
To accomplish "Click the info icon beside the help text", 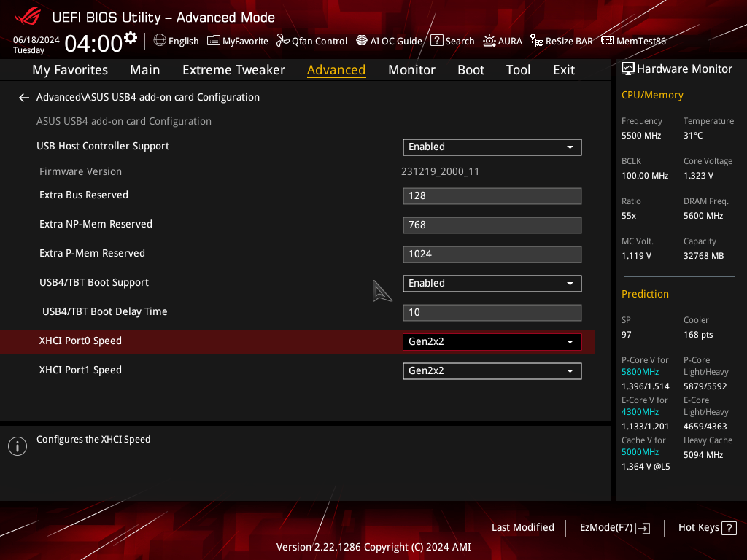I will click(17, 446).
